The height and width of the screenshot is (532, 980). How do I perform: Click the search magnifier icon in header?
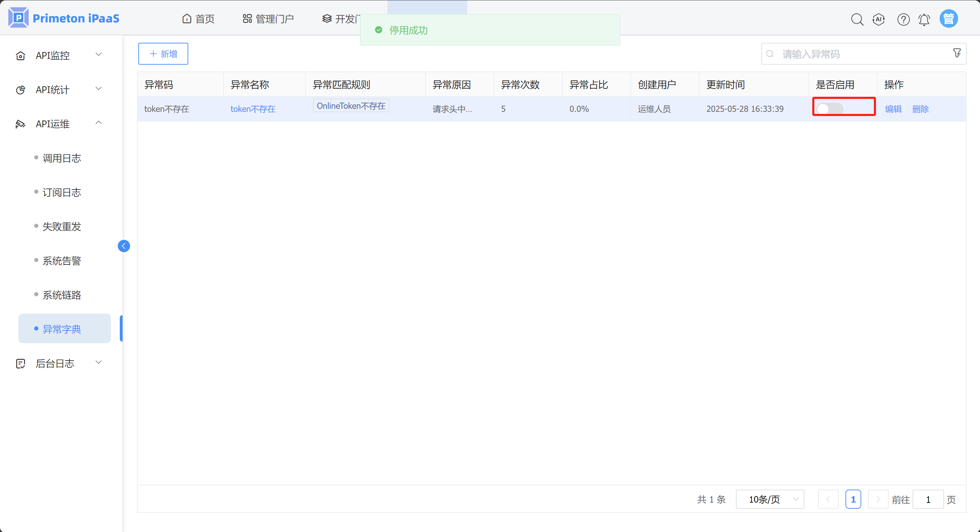(x=857, y=19)
